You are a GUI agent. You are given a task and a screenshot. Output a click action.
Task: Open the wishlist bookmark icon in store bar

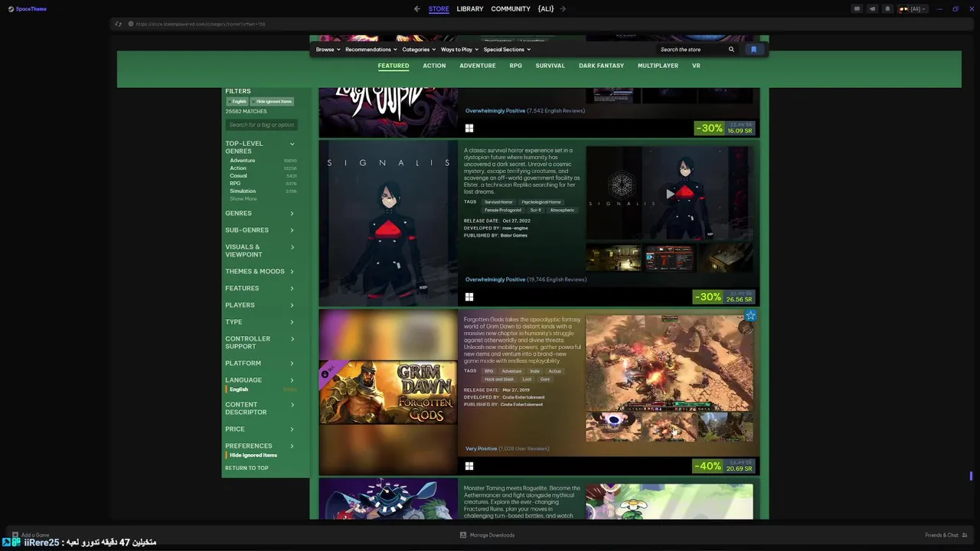point(753,50)
